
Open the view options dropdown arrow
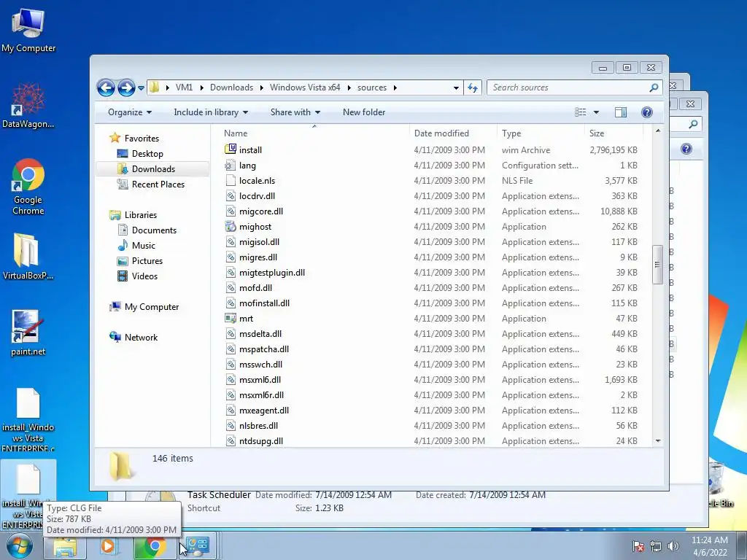pos(596,112)
